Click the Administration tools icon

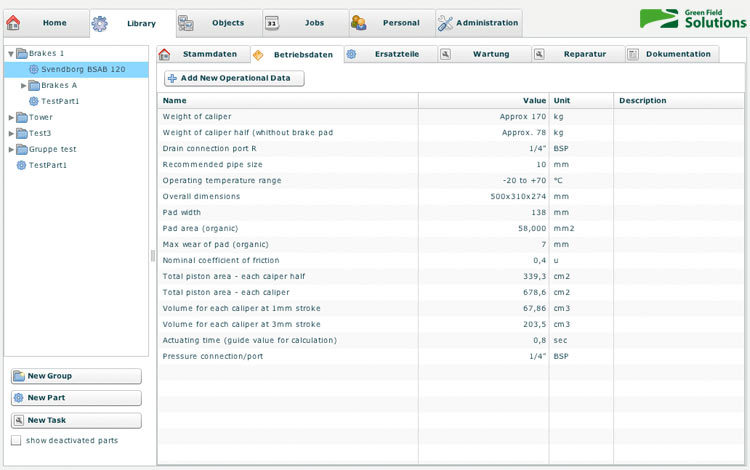[445, 22]
